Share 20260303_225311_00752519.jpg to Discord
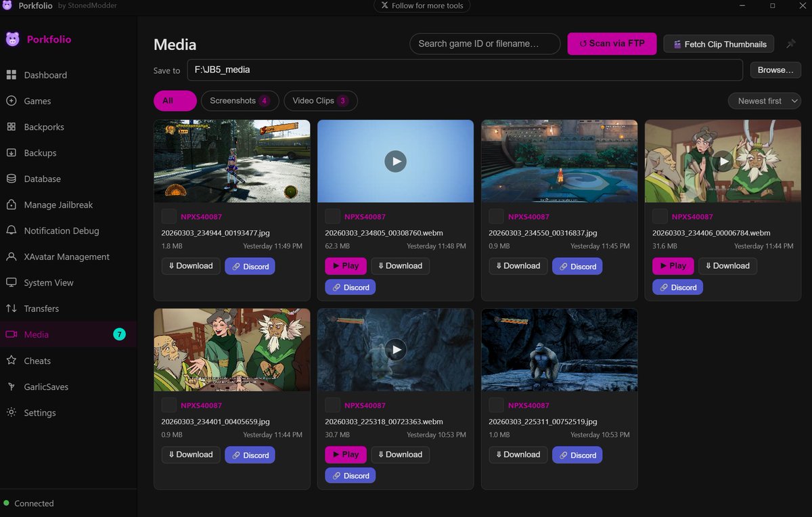Viewport: 812px width, 517px height. pos(577,455)
